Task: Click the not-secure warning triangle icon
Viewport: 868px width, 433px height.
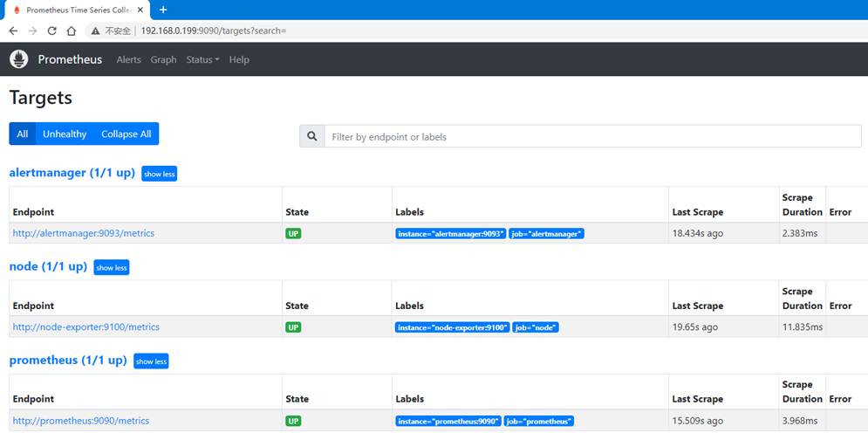Action: tap(95, 31)
